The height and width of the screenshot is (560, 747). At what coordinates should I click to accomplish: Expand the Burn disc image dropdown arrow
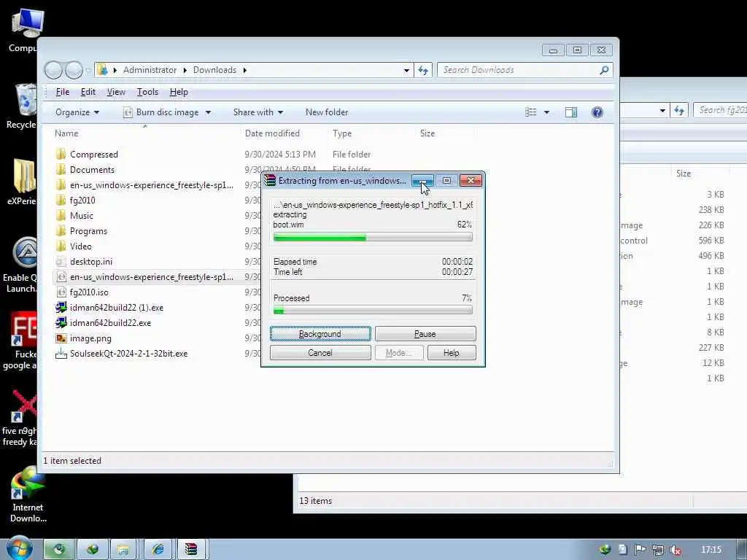208,112
